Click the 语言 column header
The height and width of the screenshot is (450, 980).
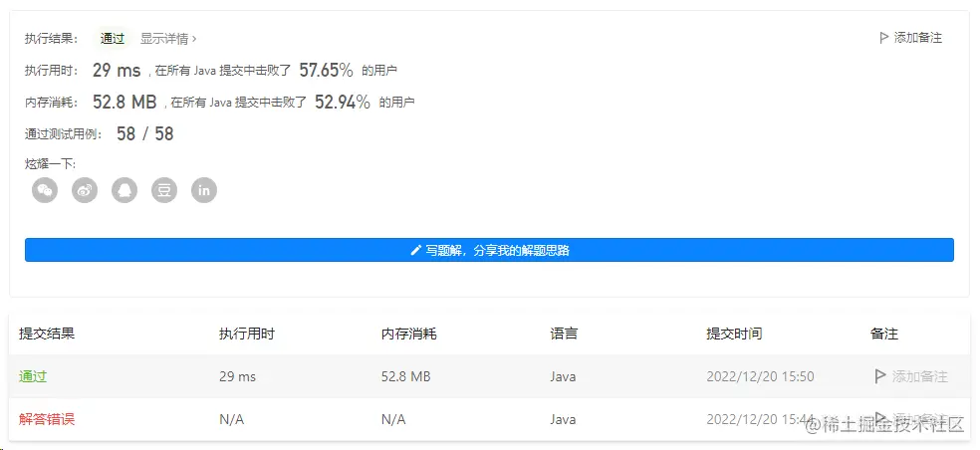click(x=564, y=334)
